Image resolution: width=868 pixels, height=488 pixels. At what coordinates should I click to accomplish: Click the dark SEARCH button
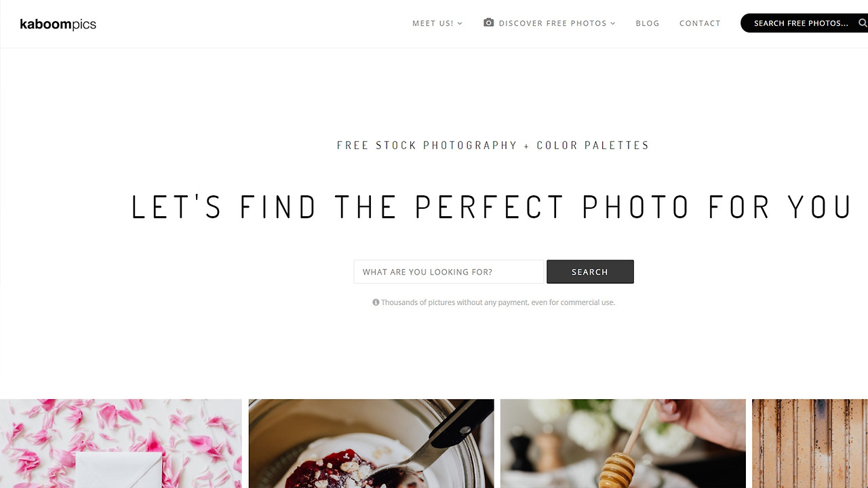click(590, 272)
